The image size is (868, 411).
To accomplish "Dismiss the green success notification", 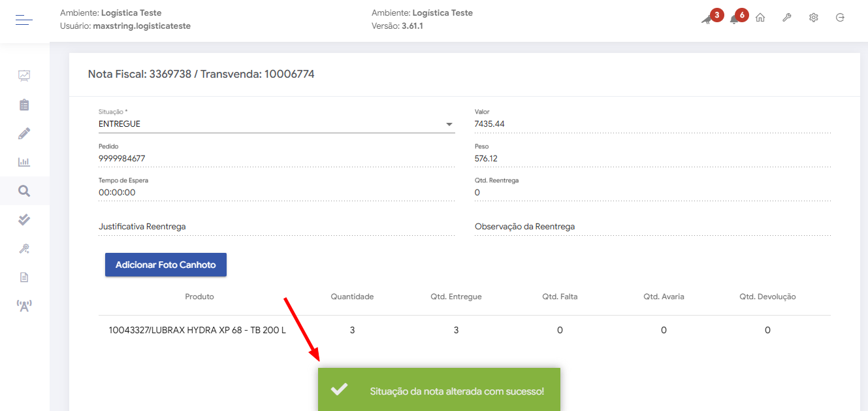I will (439, 391).
